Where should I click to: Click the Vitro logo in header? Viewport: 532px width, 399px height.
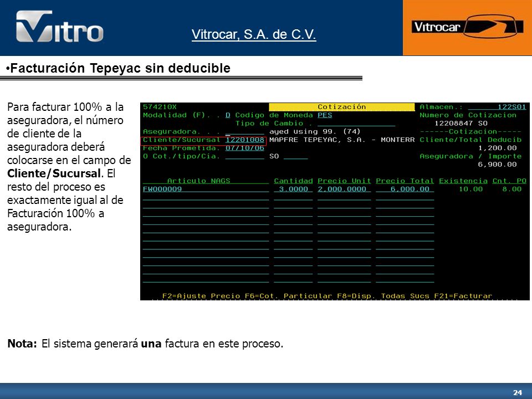coord(60,27)
